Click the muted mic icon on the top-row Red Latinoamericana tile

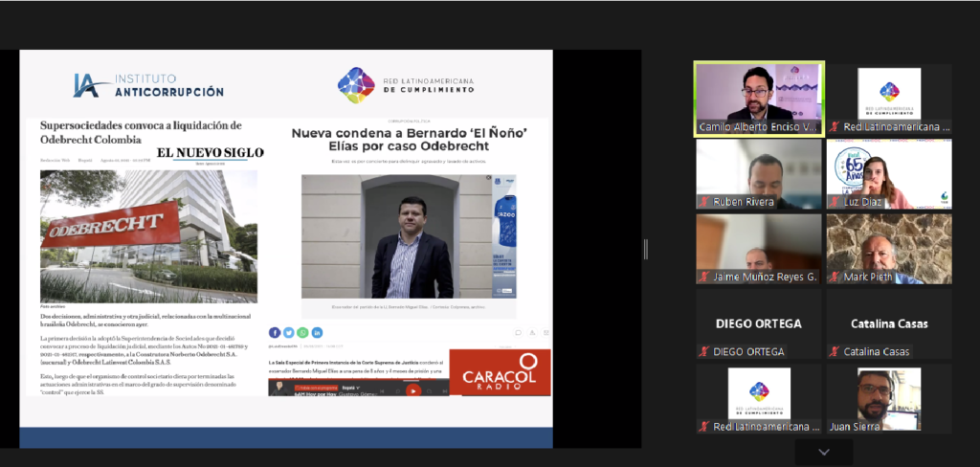coord(835,127)
